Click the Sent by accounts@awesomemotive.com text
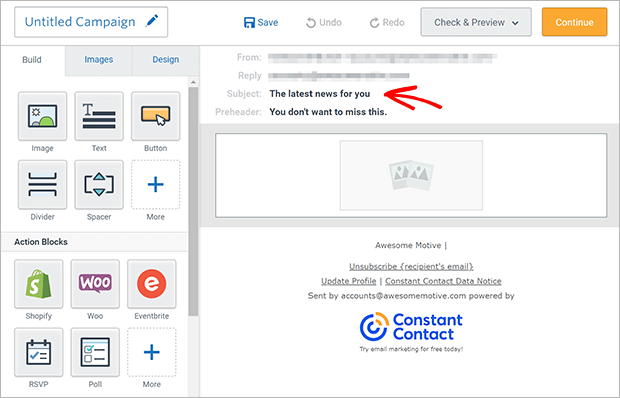Screen dimensions: 620x398 point(411,296)
